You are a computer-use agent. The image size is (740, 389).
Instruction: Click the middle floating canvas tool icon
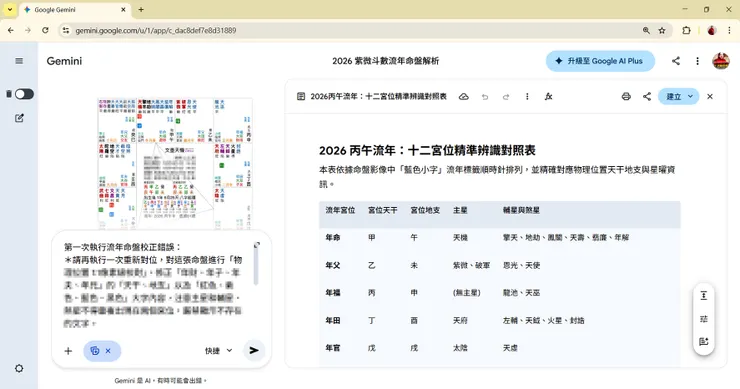tap(704, 319)
